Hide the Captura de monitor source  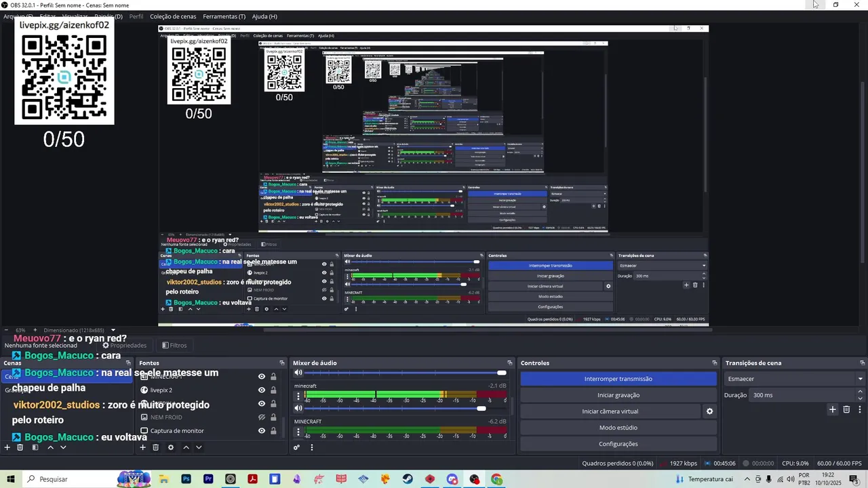262,431
